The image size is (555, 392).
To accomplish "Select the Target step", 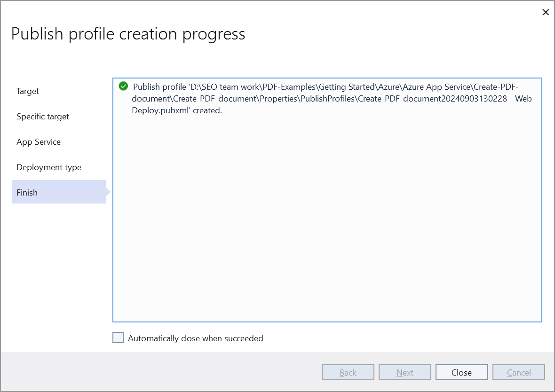I will 27,91.
